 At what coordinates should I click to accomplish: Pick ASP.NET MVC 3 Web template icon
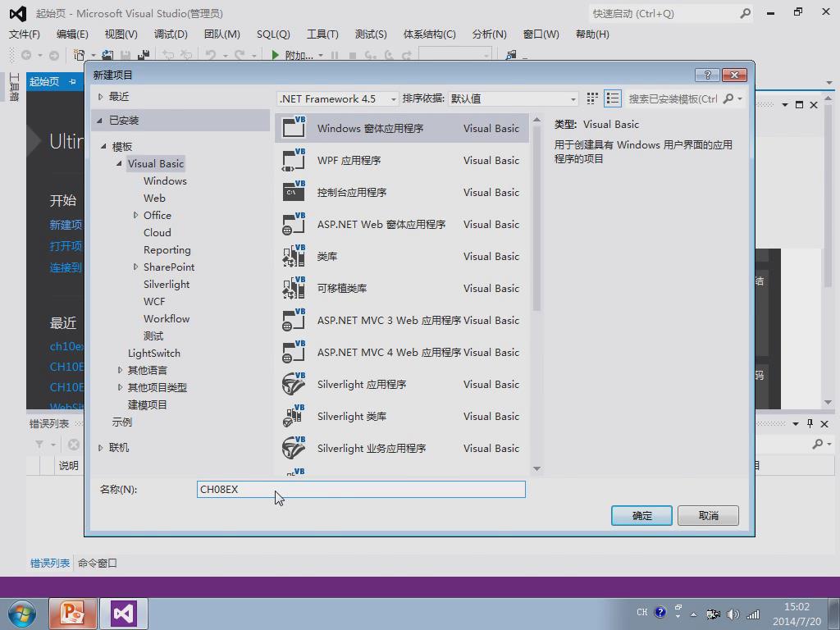[294, 320]
